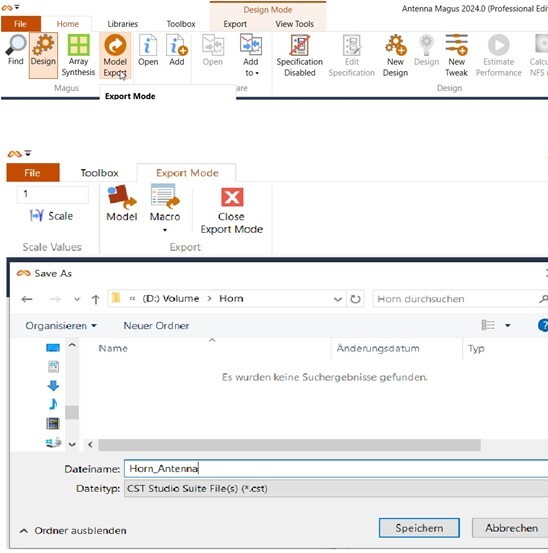Image resolution: width=548 pixels, height=553 pixels.
Task: Create folder with Neuer Ordner
Action: pyautogui.click(x=156, y=326)
